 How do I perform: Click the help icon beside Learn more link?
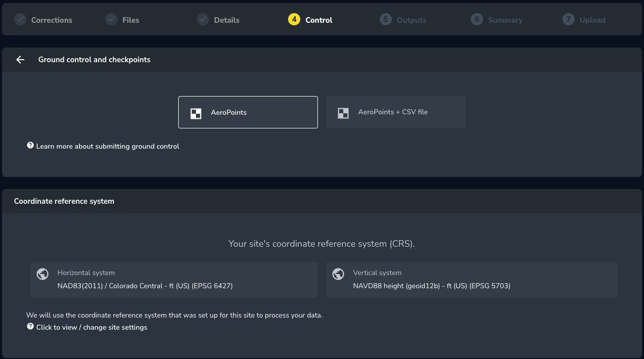coord(30,146)
